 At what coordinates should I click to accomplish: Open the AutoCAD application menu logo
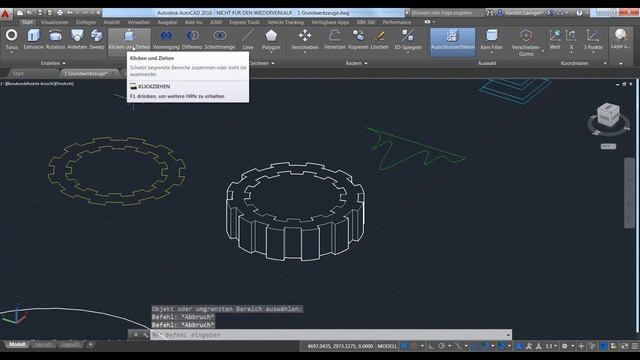pos(6,14)
